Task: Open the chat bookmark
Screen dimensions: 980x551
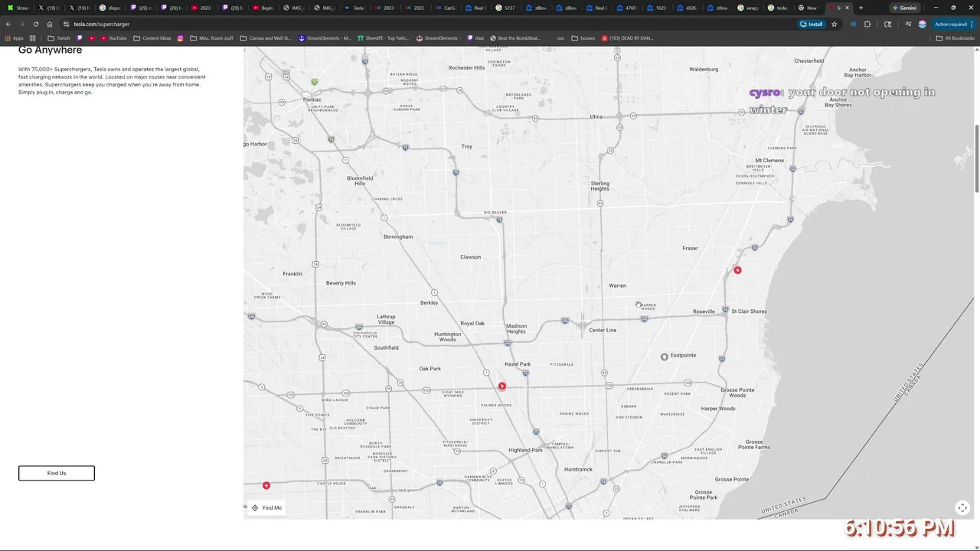Action: tap(475, 37)
